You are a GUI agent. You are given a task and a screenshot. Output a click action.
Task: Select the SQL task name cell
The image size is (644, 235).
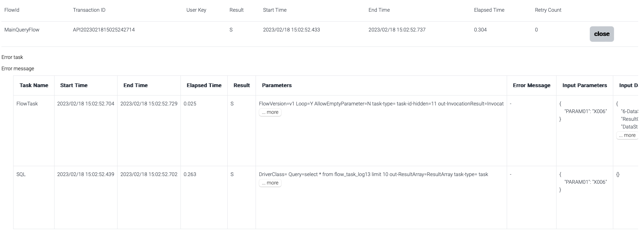click(21, 175)
